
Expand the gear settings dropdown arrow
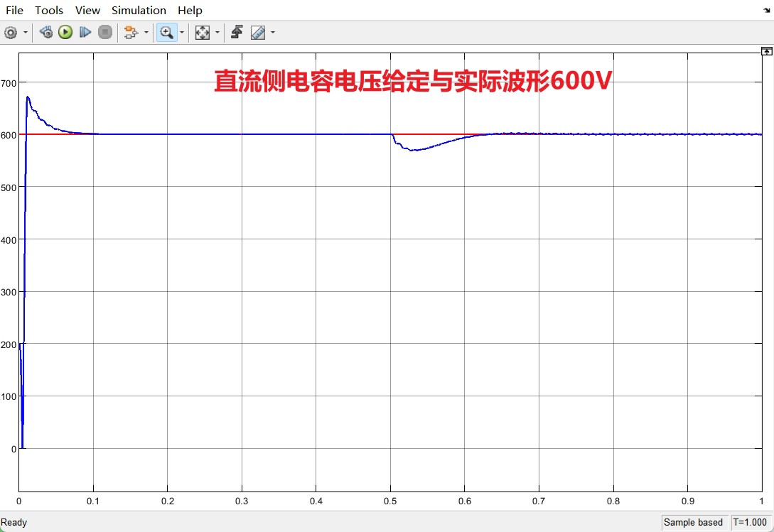pyautogui.click(x=25, y=32)
